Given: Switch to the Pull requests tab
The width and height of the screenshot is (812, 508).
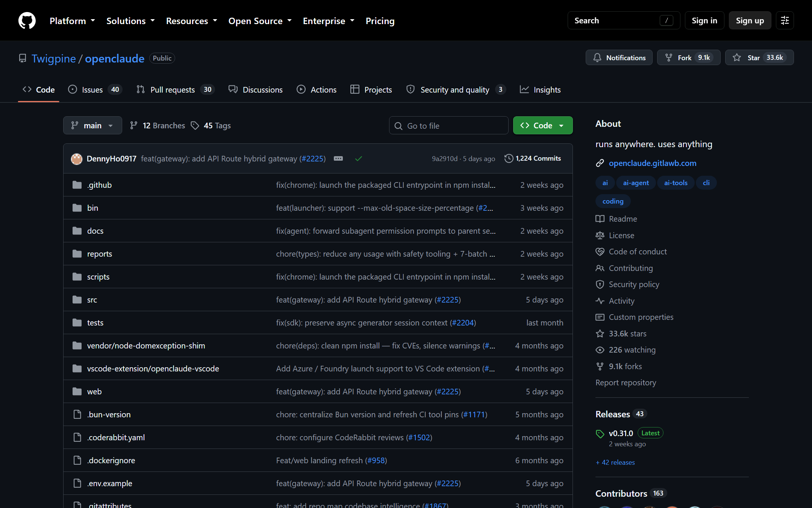Looking at the screenshot, I should [175, 90].
